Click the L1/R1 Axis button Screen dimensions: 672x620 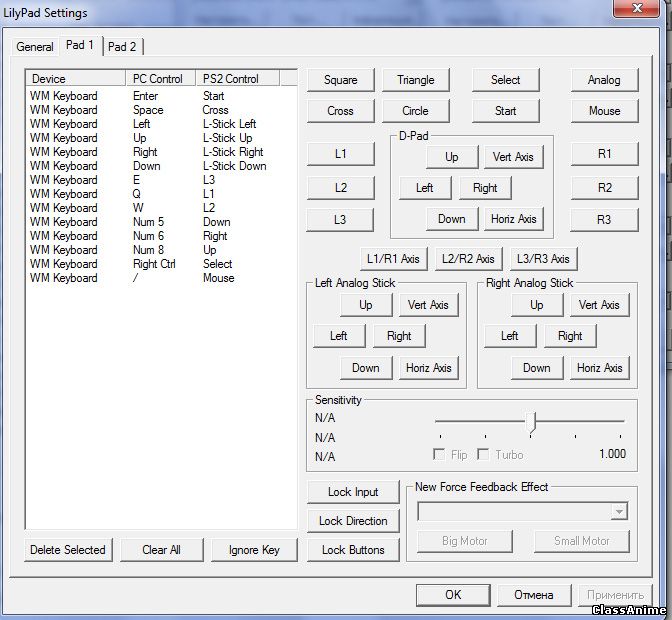point(394,259)
